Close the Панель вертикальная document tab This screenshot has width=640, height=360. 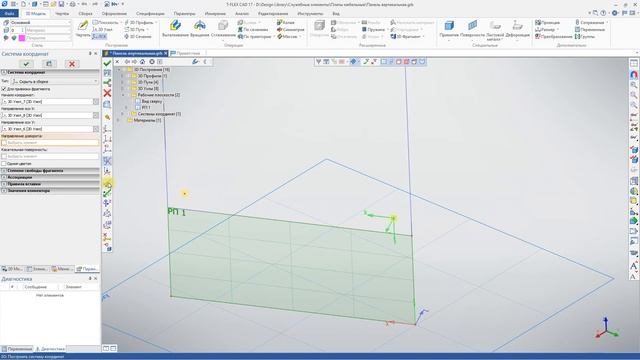(165, 53)
